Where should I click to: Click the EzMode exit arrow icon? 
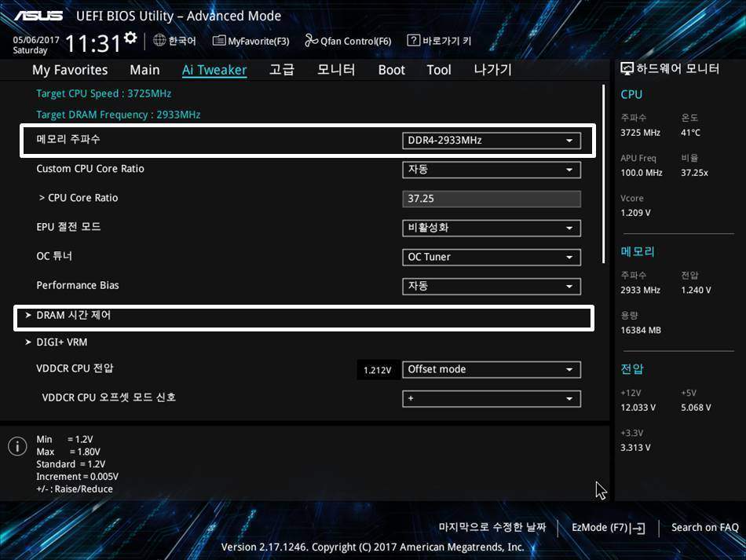coord(638,528)
